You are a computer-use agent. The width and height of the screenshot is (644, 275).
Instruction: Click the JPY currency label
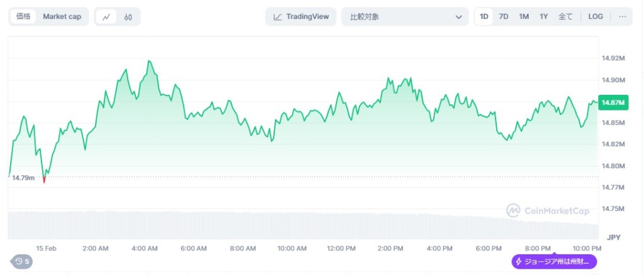(614, 237)
